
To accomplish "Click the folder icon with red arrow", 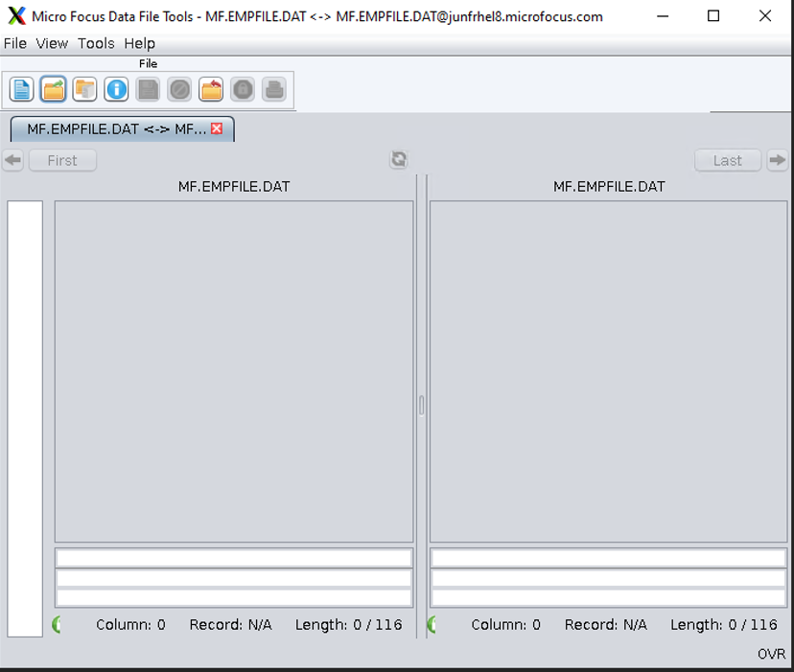I will pyautogui.click(x=211, y=90).
